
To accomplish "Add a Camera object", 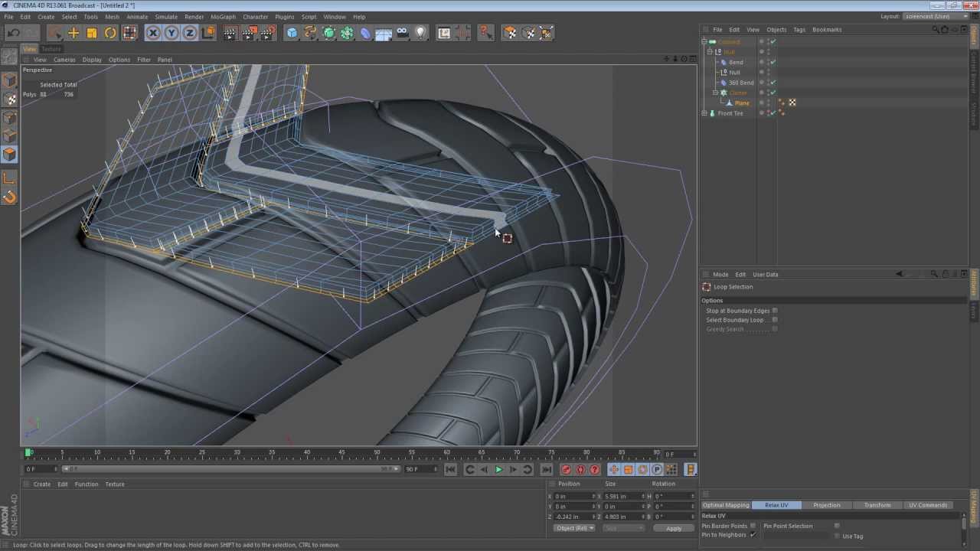I will tap(402, 32).
